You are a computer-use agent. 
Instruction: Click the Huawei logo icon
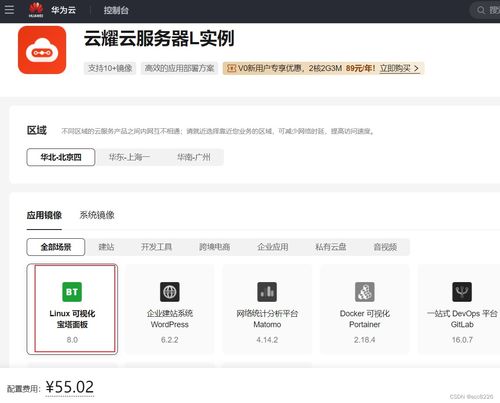[x=36, y=10]
